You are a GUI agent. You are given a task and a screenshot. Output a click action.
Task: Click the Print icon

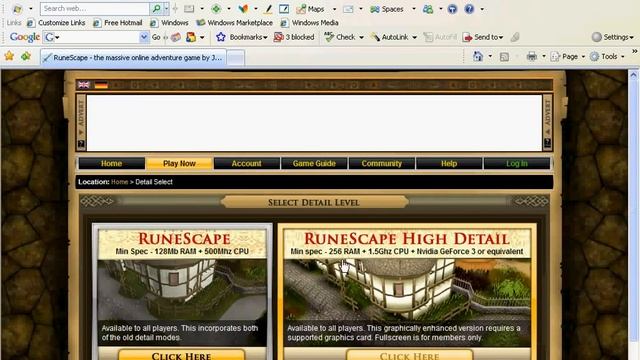(531, 56)
